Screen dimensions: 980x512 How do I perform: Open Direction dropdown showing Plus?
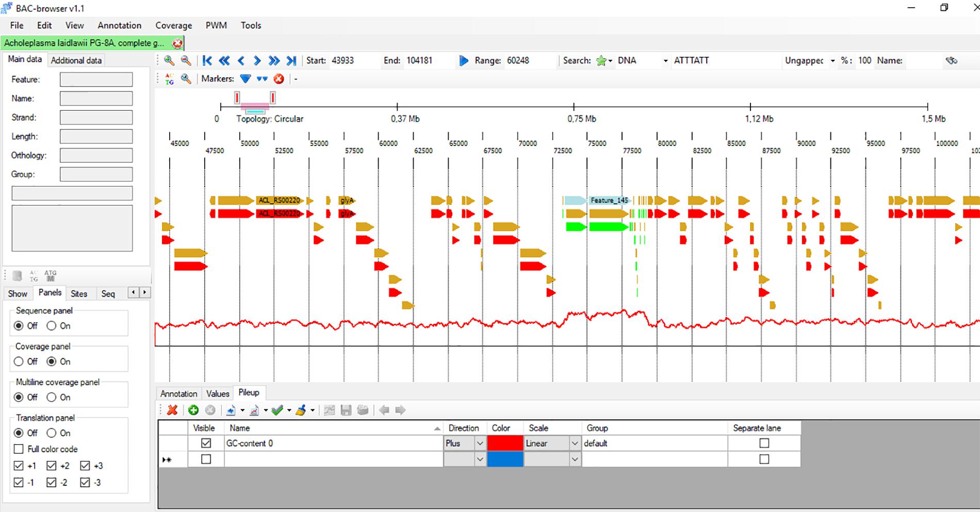pos(480,443)
